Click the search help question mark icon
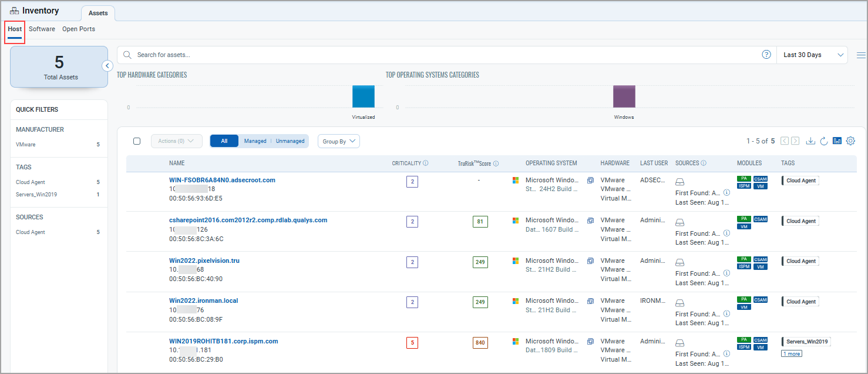This screenshot has height=374, width=868. click(766, 55)
